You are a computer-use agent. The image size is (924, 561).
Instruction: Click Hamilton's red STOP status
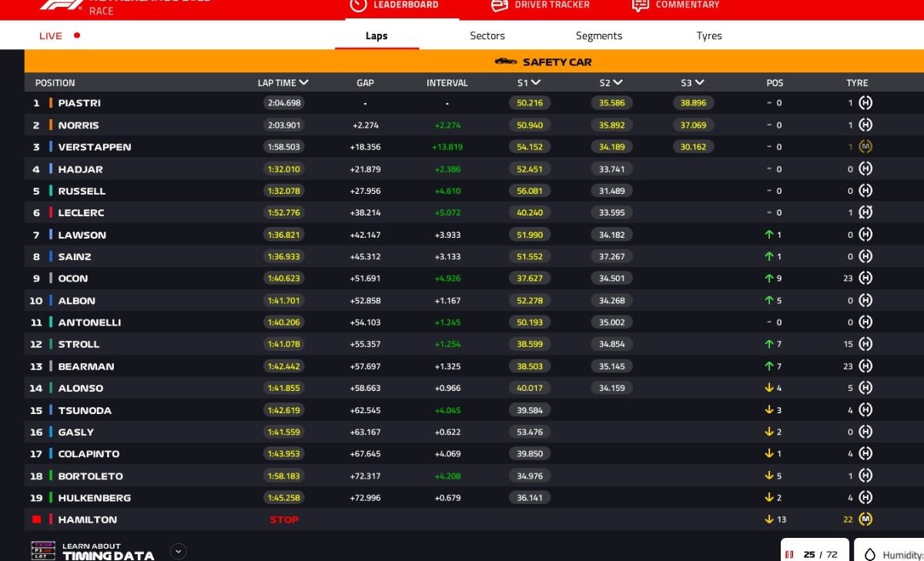coord(283,520)
